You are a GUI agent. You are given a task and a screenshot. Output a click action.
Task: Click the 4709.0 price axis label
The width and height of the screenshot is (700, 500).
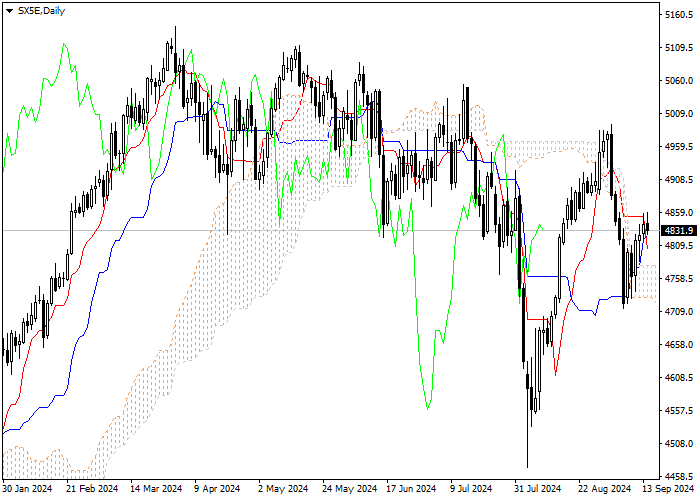pyautogui.click(x=679, y=312)
